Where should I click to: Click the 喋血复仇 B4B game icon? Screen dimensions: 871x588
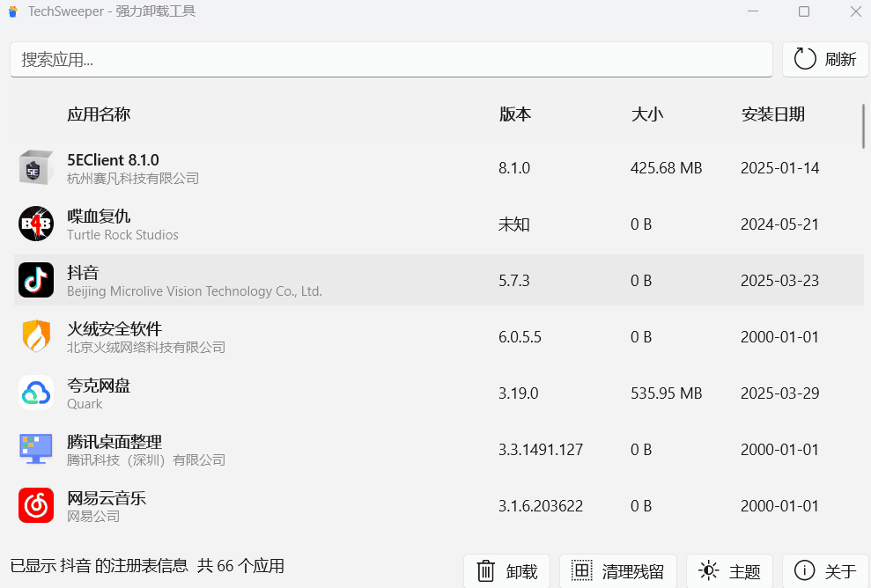coord(36,224)
